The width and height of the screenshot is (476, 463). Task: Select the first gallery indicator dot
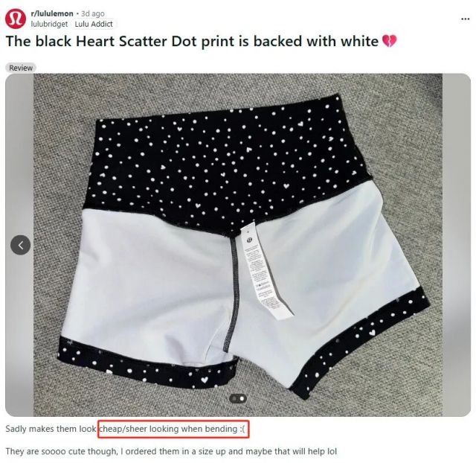[234, 398]
